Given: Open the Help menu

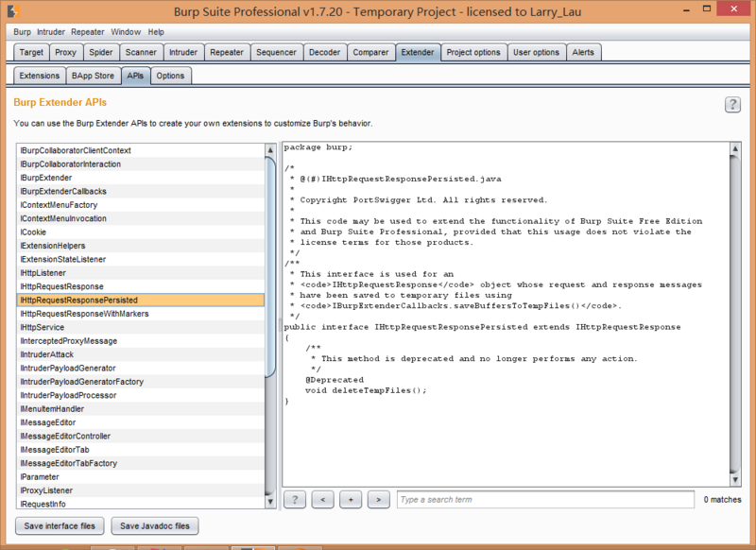Looking at the screenshot, I should (156, 32).
